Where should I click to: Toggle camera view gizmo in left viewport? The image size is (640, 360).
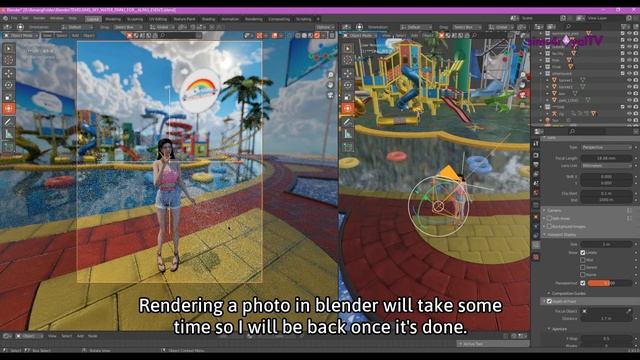330,95
